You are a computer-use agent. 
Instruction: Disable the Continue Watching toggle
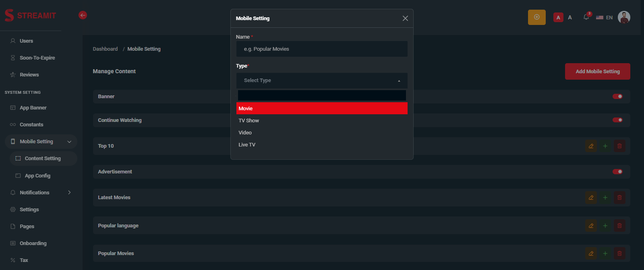[x=617, y=120]
